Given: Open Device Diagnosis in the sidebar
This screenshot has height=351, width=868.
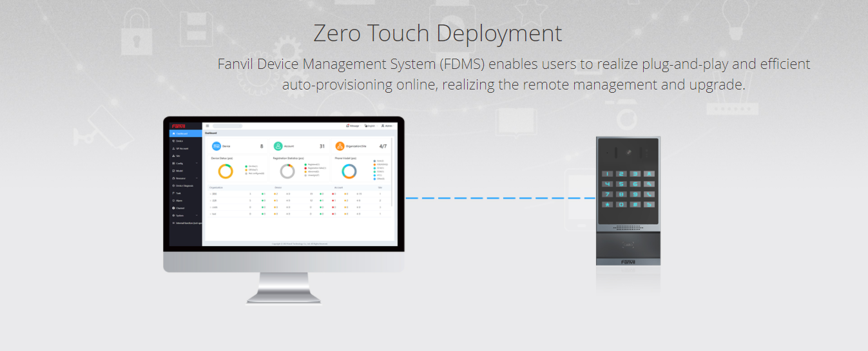Looking at the screenshot, I should coord(186,185).
